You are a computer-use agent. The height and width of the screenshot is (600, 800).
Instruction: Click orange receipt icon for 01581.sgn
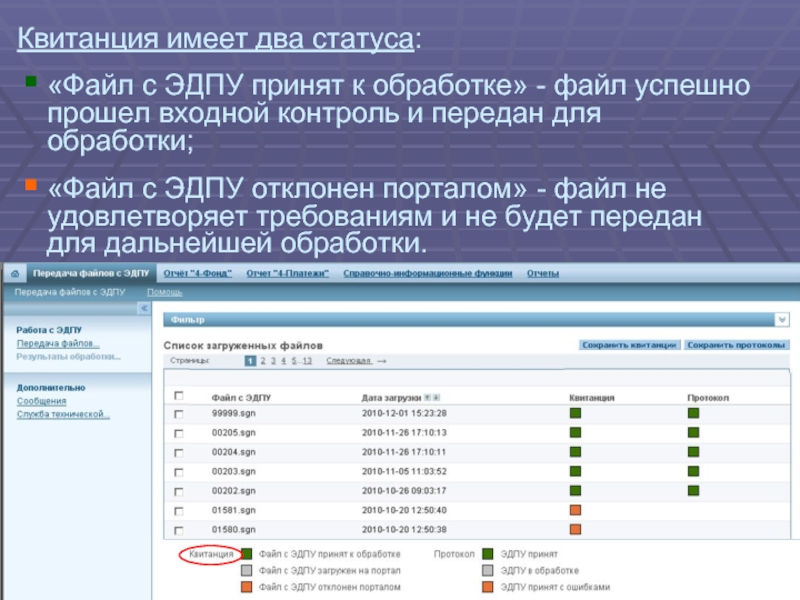coord(575,509)
